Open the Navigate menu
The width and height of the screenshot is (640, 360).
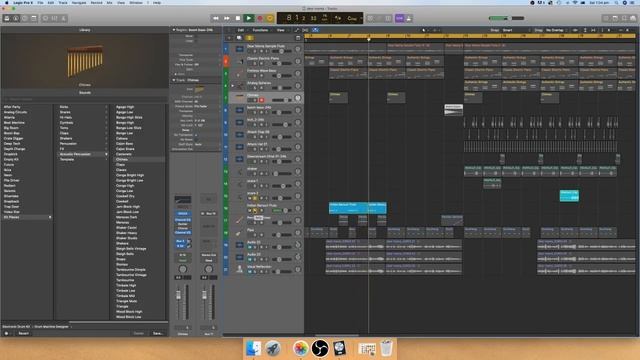[79, 2]
